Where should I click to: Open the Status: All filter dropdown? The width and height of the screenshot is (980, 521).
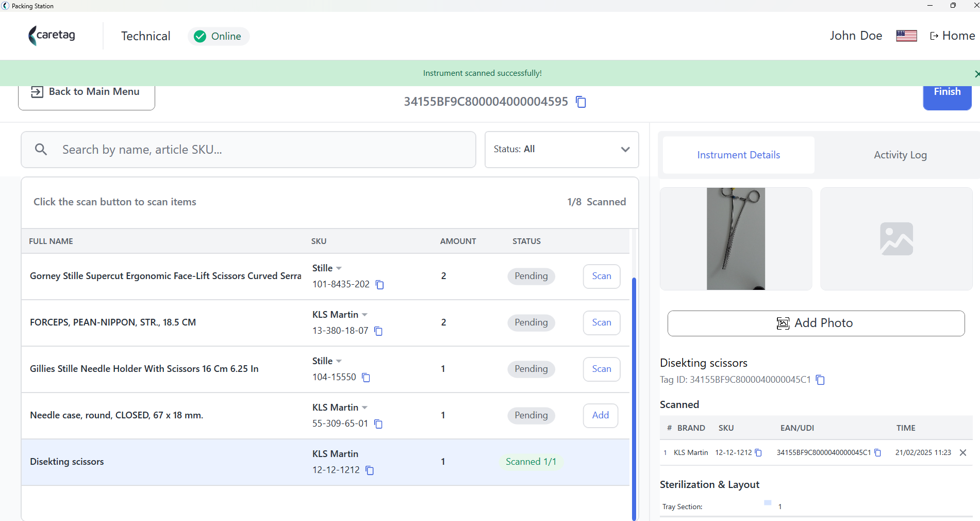pyautogui.click(x=561, y=150)
